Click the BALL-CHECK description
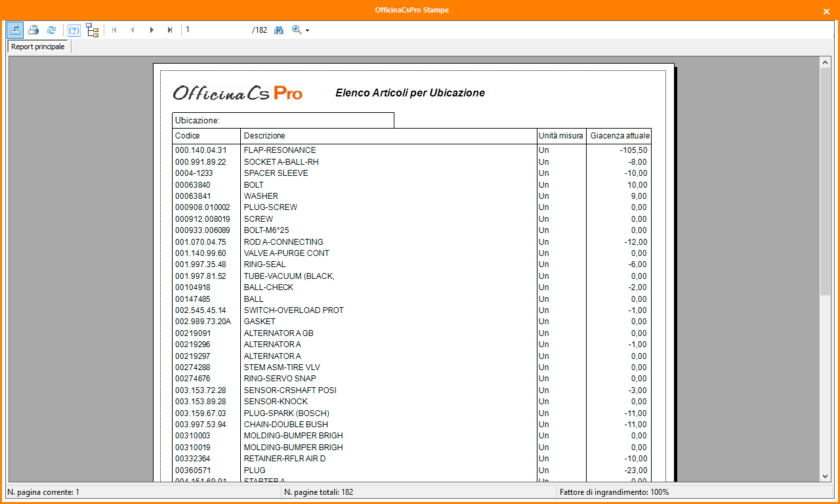 [x=268, y=287]
